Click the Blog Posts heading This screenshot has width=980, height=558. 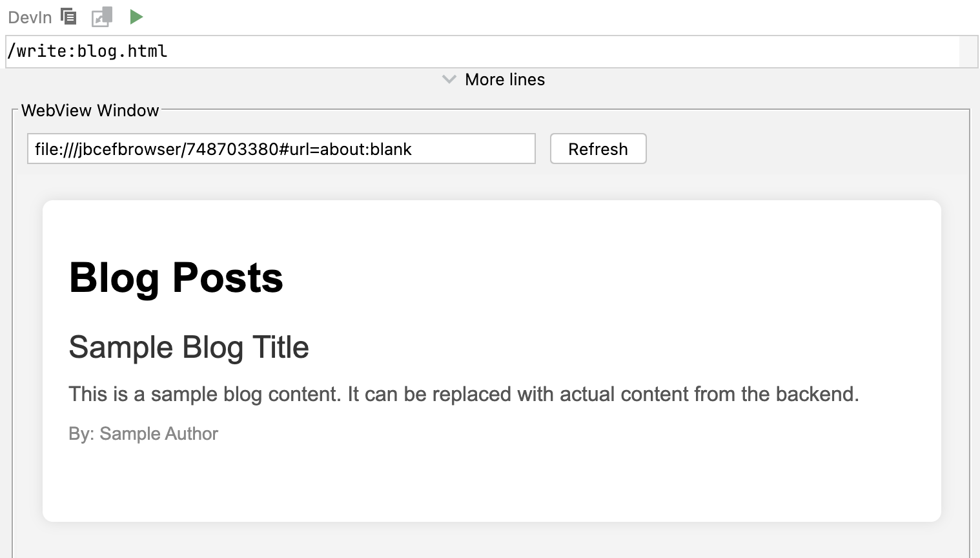click(176, 278)
